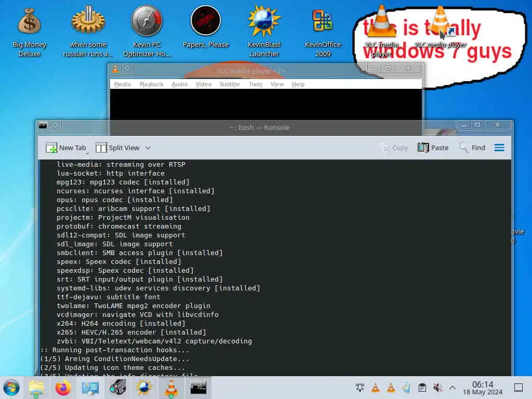Close the VLC media player window
Screen dimensions: 532x399
point(408,69)
